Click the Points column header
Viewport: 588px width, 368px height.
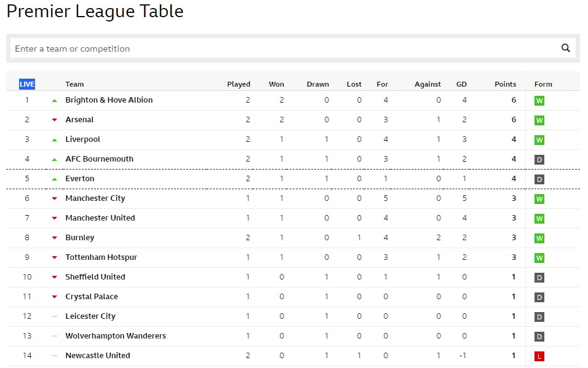505,84
